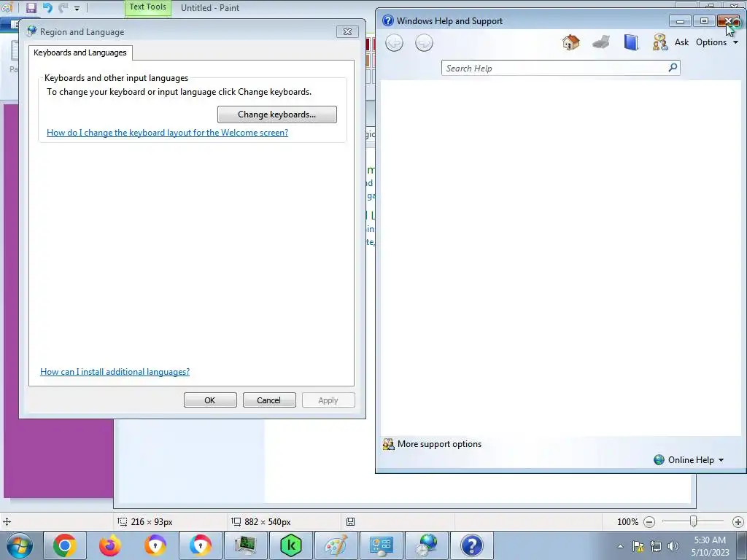
Task: Open the purple keyhole browser taskbar icon
Action: click(x=155, y=545)
